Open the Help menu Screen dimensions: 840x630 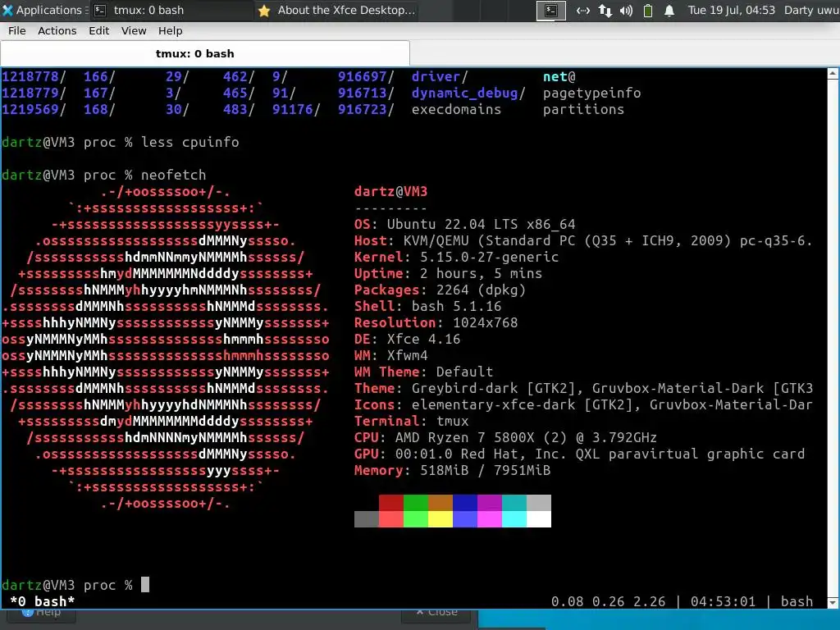[171, 30]
